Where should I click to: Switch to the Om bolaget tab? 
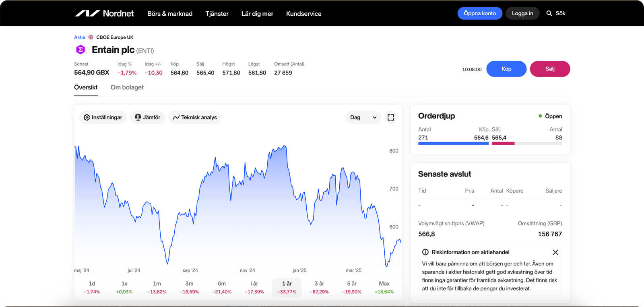tap(127, 87)
